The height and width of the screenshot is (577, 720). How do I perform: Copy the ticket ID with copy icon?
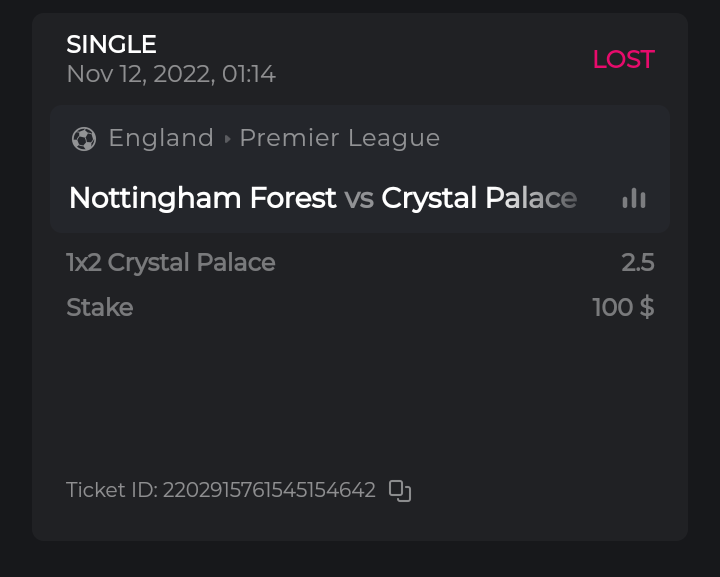click(400, 491)
